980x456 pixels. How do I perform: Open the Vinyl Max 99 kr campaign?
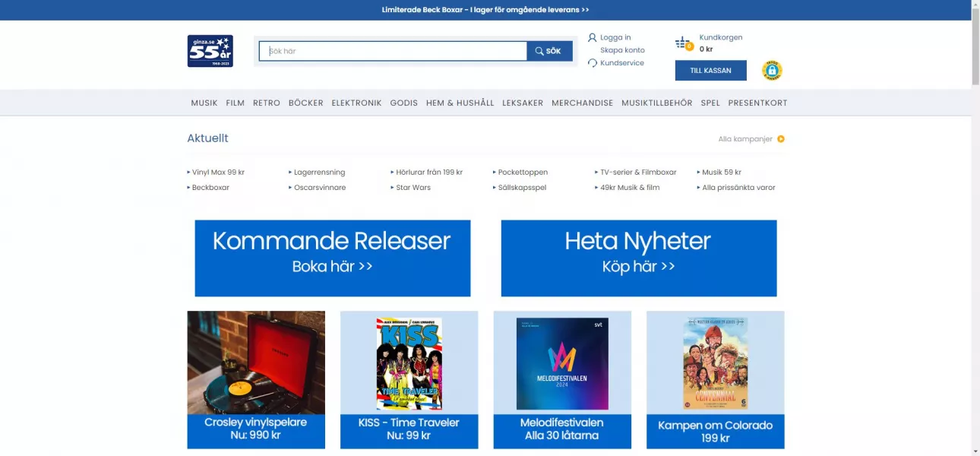[x=218, y=173]
